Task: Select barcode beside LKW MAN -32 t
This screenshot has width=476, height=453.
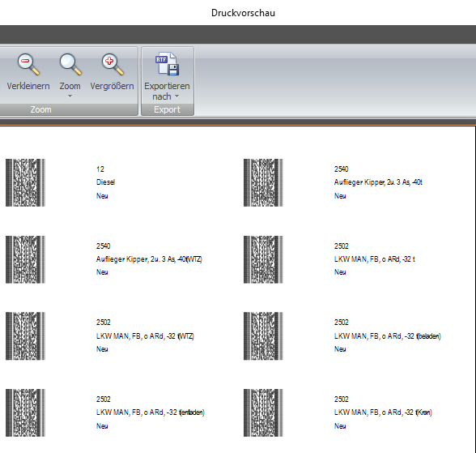Action: pyautogui.click(x=263, y=259)
